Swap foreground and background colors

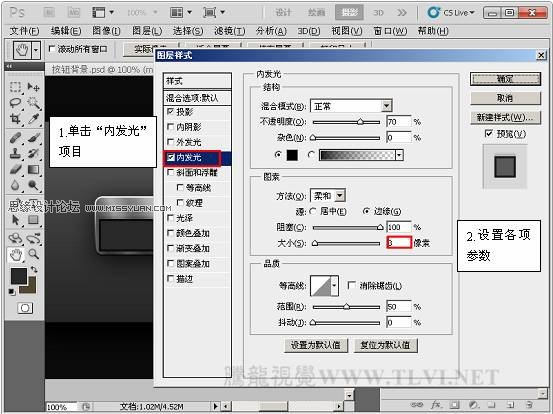click(x=34, y=269)
